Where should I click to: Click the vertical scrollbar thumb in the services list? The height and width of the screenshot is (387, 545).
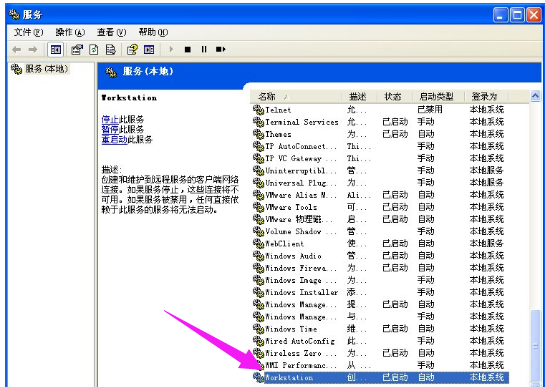pyautogui.click(x=535, y=346)
